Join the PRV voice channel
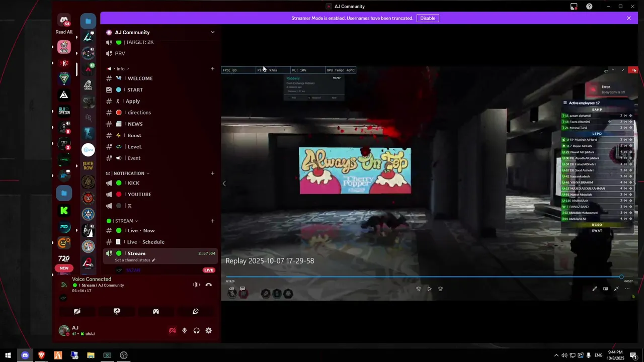Viewport: 644px width, 362px height. (x=160, y=53)
